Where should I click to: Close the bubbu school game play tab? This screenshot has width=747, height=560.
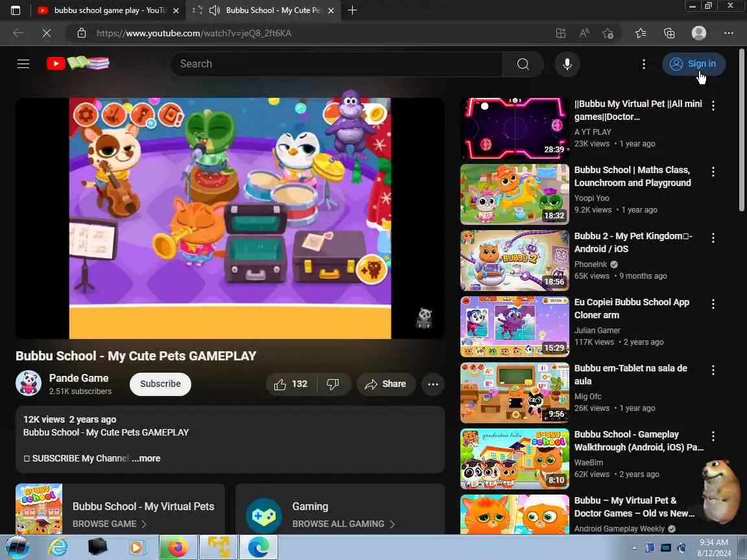point(176,10)
